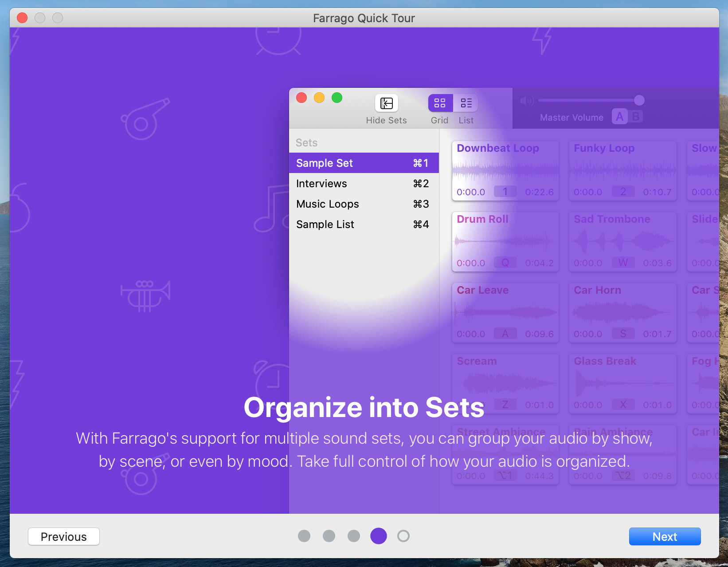Viewport: 728px width, 567px height.
Task: Go to third tour page dot
Action: (x=354, y=536)
